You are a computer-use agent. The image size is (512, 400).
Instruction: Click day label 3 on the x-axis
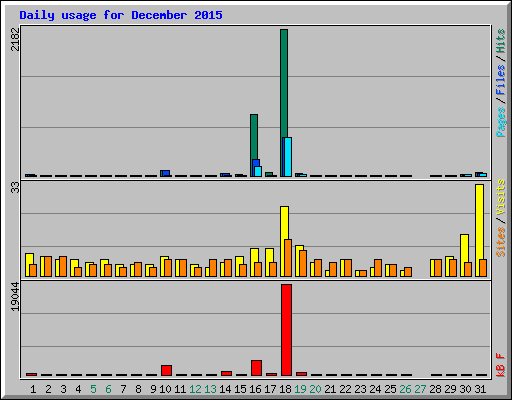click(63, 389)
